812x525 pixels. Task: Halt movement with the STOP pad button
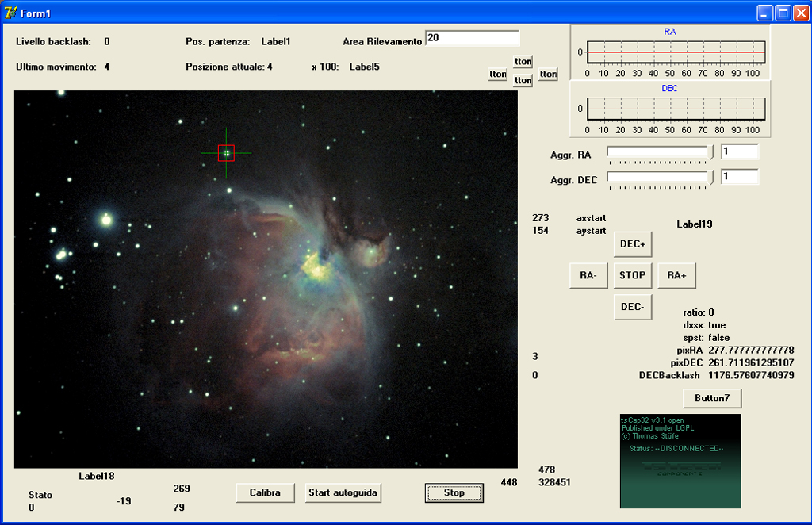click(633, 275)
